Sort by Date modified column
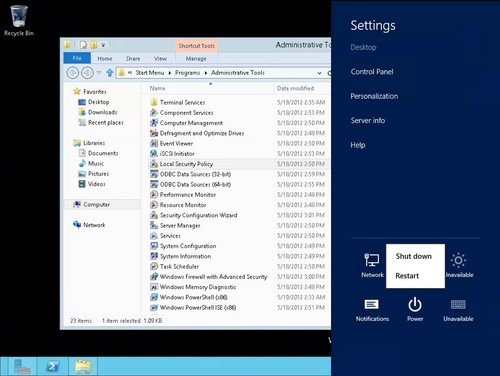This screenshot has width=500, height=376. pos(295,88)
